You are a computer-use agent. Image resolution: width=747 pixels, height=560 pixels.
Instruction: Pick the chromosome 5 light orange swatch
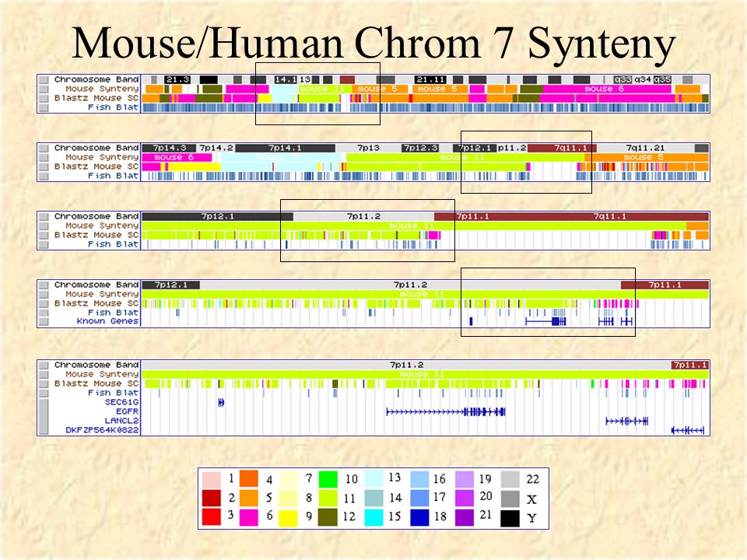point(248,498)
